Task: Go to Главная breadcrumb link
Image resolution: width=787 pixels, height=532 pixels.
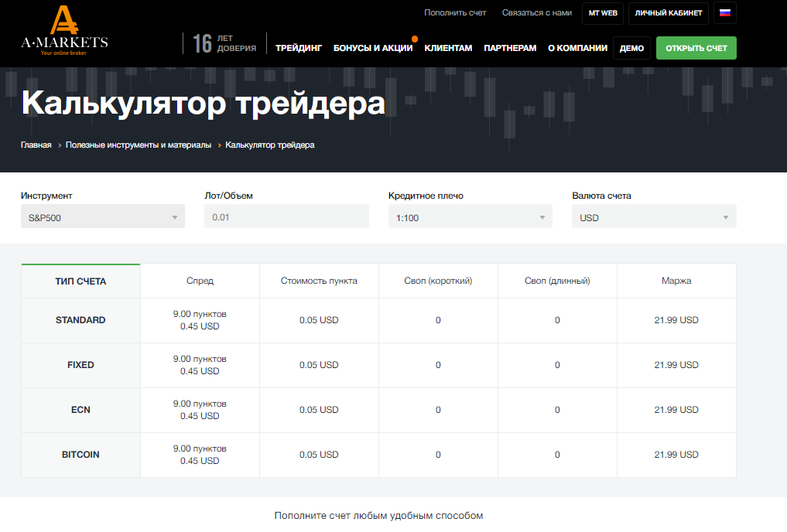Action: click(36, 145)
